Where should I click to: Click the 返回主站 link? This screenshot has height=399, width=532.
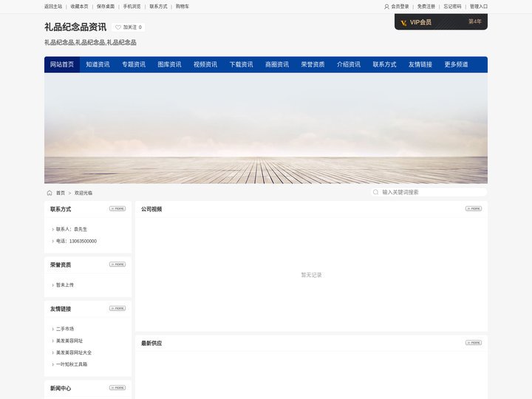click(x=53, y=7)
